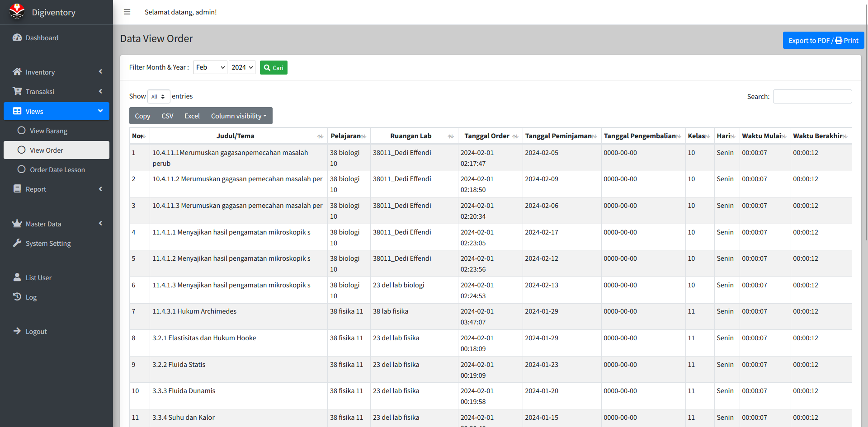Image resolution: width=868 pixels, height=427 pixels.
Task: Click Export to PDF / Print button
Action: (x=823, y=40)
